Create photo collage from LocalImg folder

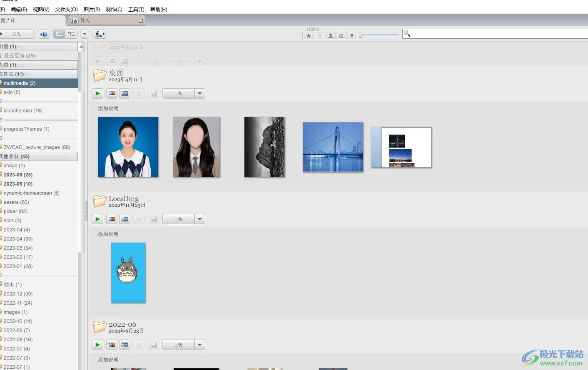point(112,219)
